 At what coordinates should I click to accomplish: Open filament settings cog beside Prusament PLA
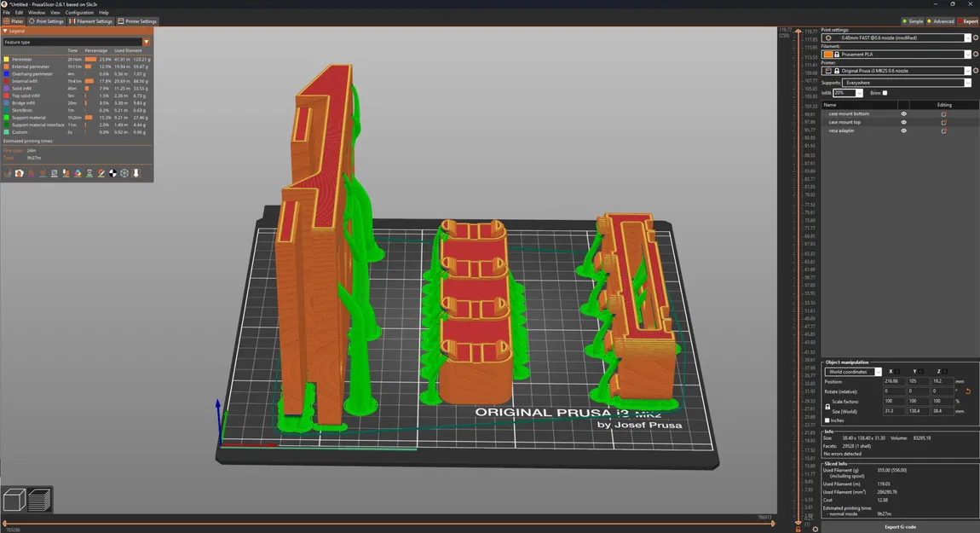pyautogui.click(x=976, y=55)
